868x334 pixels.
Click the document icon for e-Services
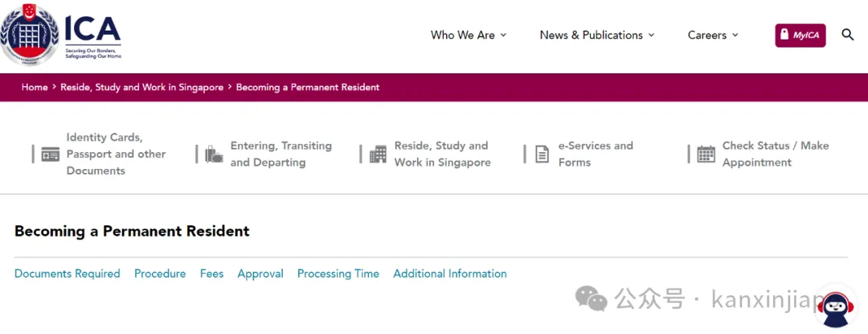[542, 154]
